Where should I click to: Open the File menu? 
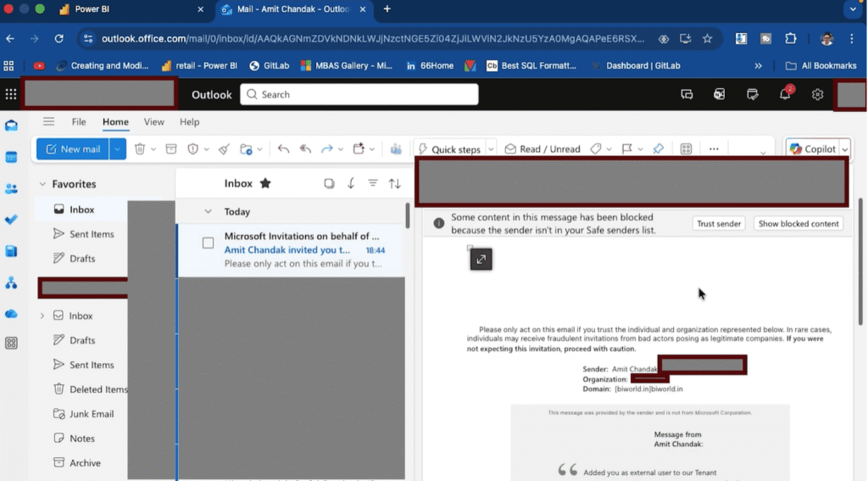tap(79, 122)
